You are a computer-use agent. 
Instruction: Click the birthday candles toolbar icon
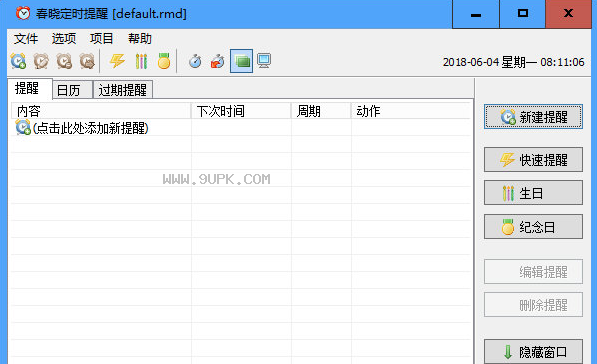141,61
